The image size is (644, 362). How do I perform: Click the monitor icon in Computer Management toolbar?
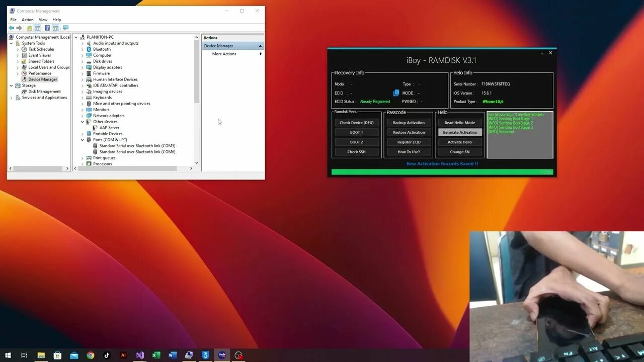pos(65,28)
